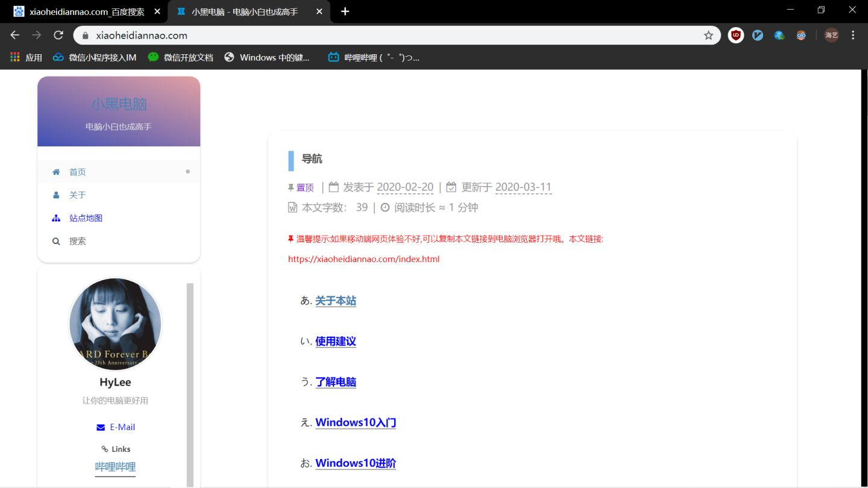This screenshot has height=488, width=868.
Task: Click the address bar showing xiaoheidiannao.com
Action: 392,36
